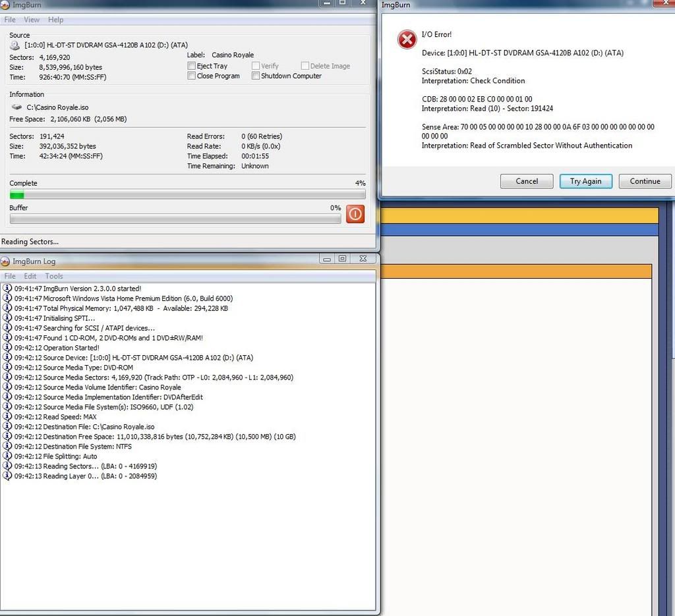Click the hard disk icon beside C:\Casino Royale.iso
675x616 pixels.
(16, 107)
